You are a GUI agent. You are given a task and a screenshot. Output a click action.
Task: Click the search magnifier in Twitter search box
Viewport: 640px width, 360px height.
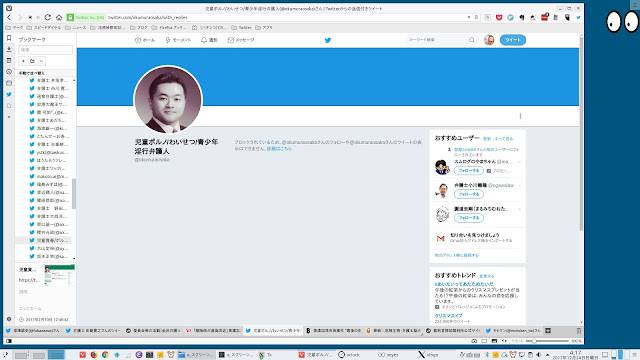click(x=472, y=40)
